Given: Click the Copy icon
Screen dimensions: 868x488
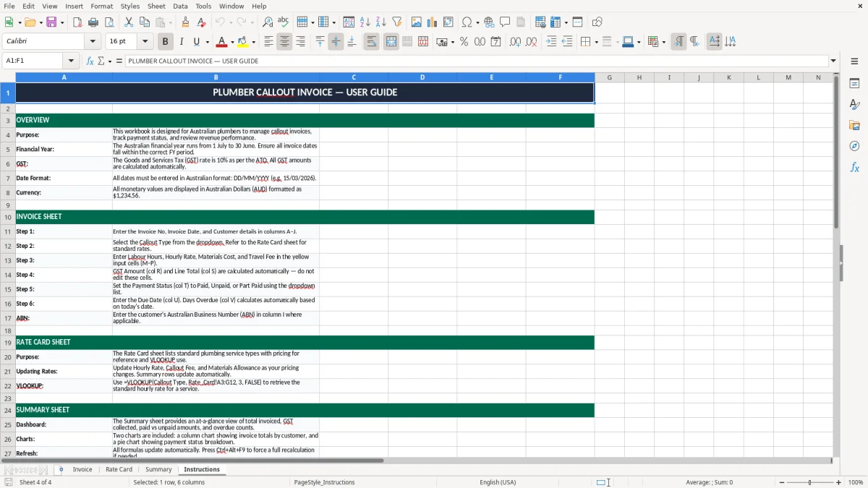Looking at the screenshot, I should click(143, 22).
